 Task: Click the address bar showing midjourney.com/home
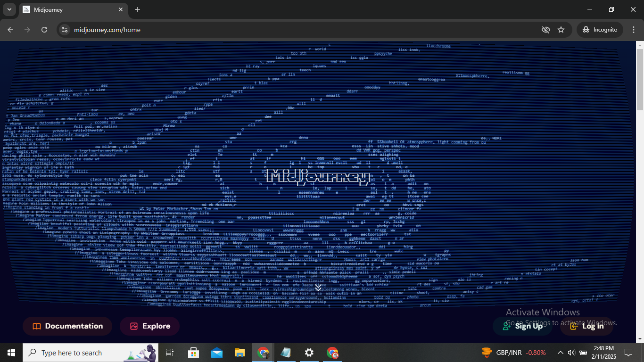point(107,30)
